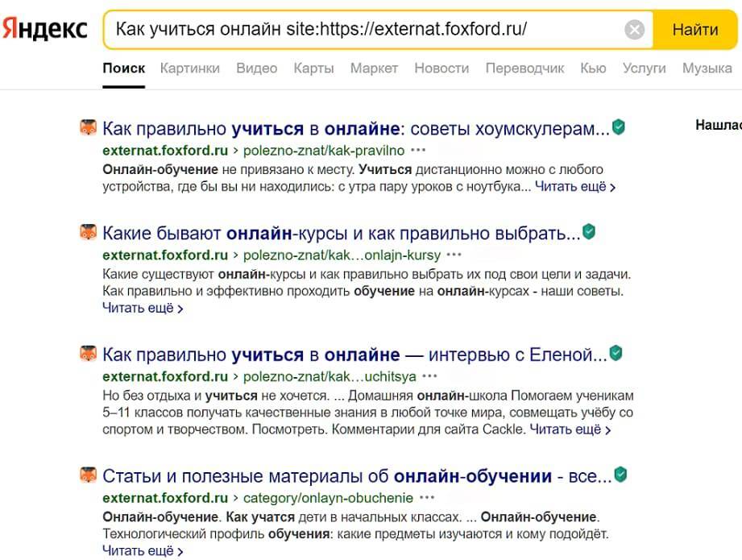Open 'Какие бывают онлайн-курсы' result link
This screenshot has height=560, width=742.
[341, 234]
